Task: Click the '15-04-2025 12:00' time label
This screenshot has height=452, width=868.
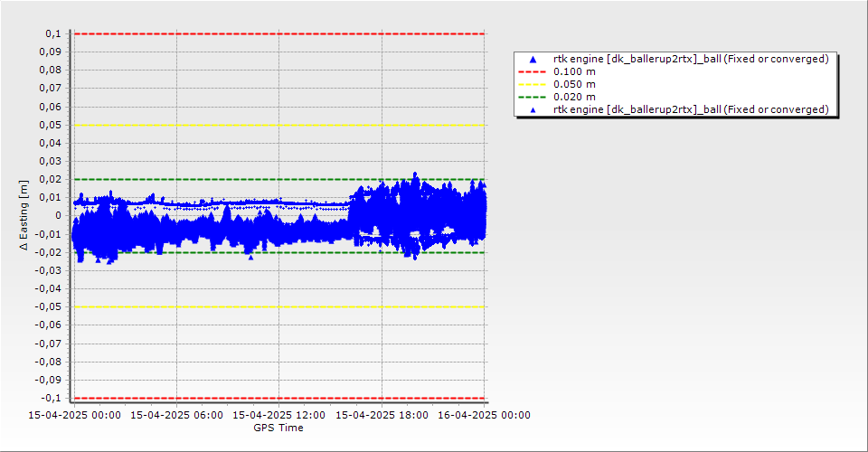Action: (279, 415)
